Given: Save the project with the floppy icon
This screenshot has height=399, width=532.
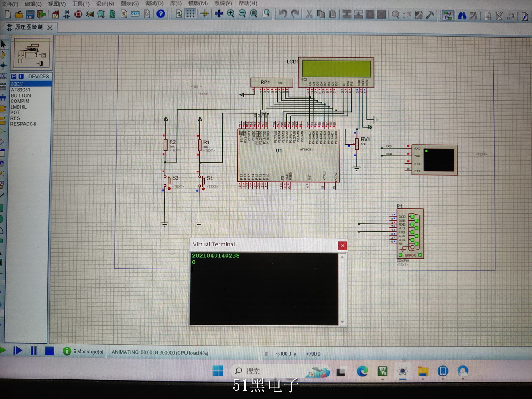Looking at the screenshot, I should 30,14.
